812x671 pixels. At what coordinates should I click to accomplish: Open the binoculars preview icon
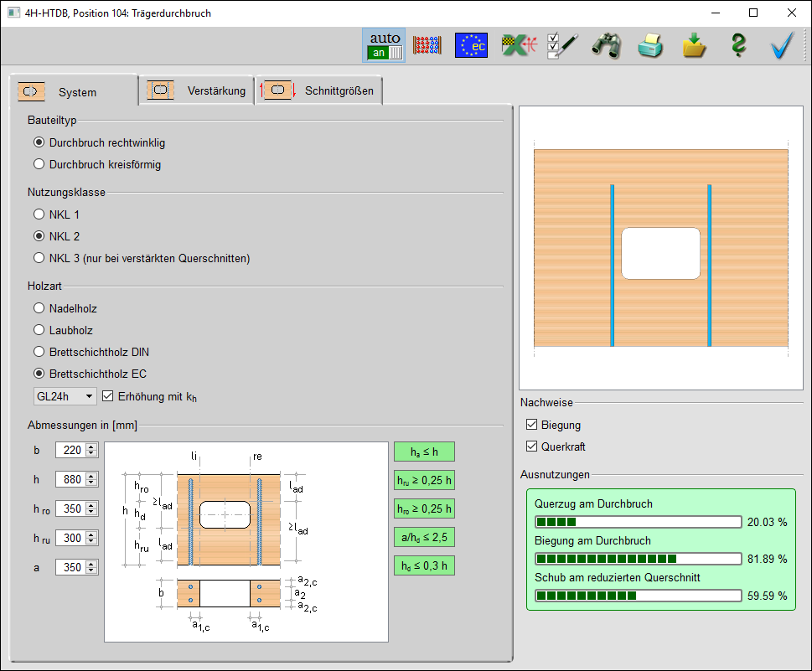click(x=606, y=45)
